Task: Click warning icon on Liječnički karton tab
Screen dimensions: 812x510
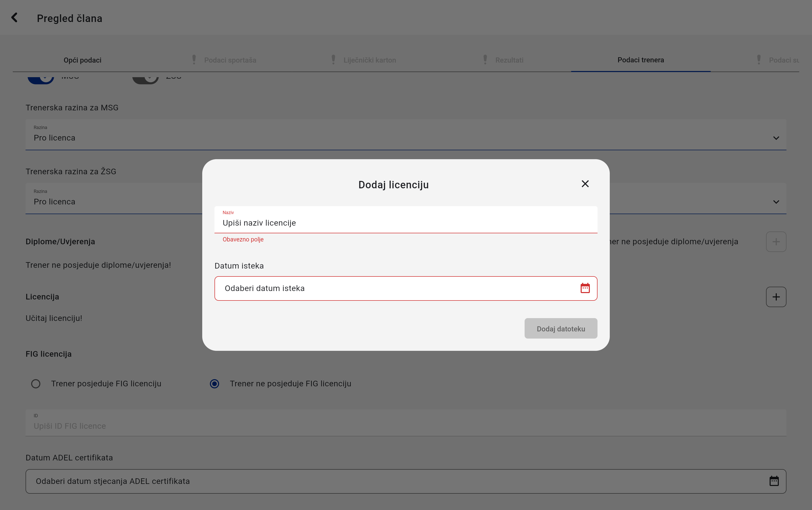Action: coord(333,60)
